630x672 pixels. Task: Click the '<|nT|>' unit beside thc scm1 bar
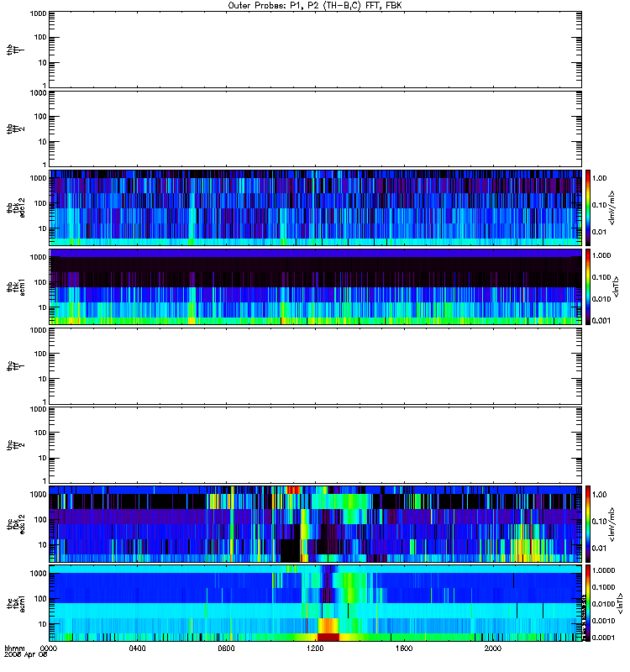[621, 603]
